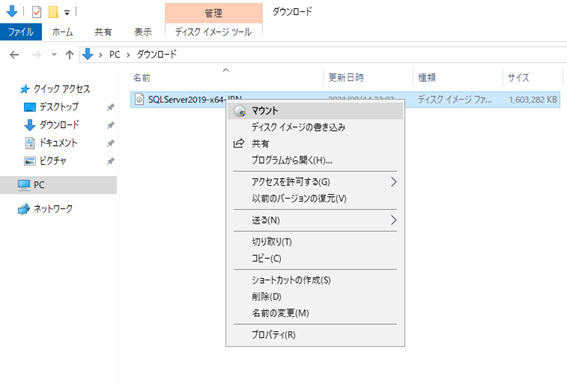Screen dimensions: 567x386
Task: Click PC in the address breadcrumb
Action: click(115, 55)
